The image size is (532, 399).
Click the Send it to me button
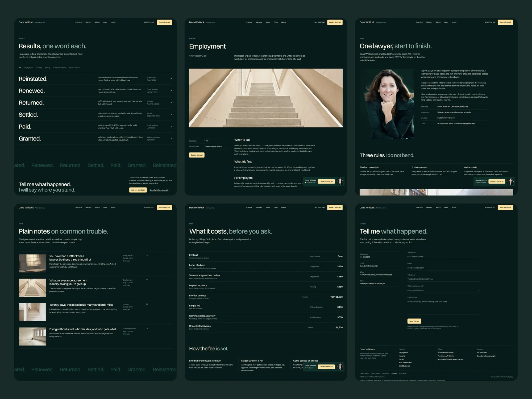(414, 321)
